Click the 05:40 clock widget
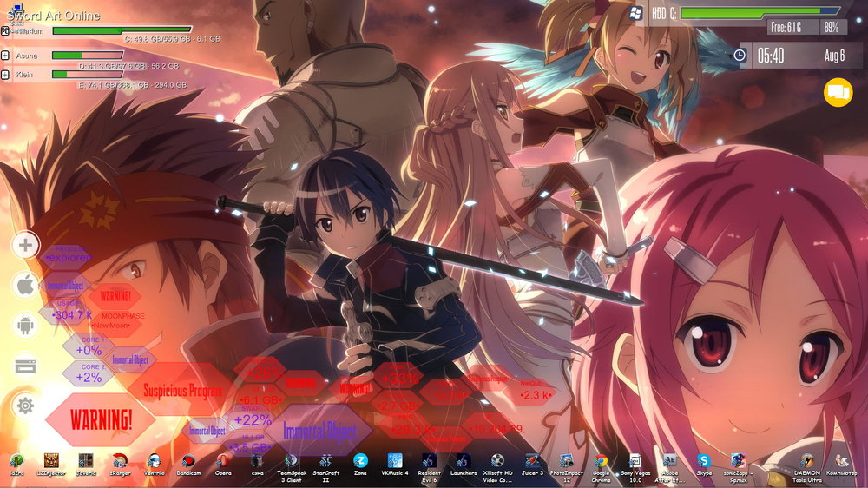This screenshot has height=488, width=868. tap(770, 56)
